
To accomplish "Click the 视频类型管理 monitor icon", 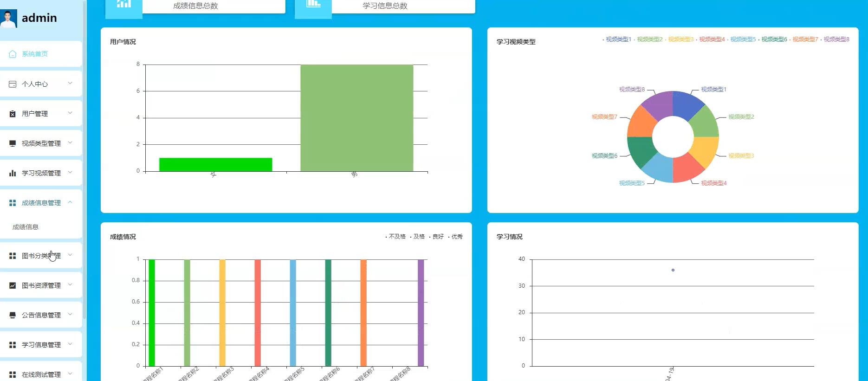I will click(13, 143).
